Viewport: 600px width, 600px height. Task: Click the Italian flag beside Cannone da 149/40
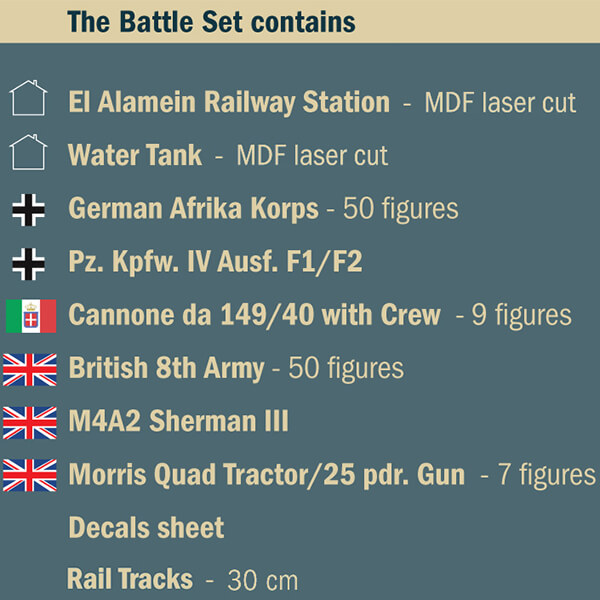(x=31, y=316)
